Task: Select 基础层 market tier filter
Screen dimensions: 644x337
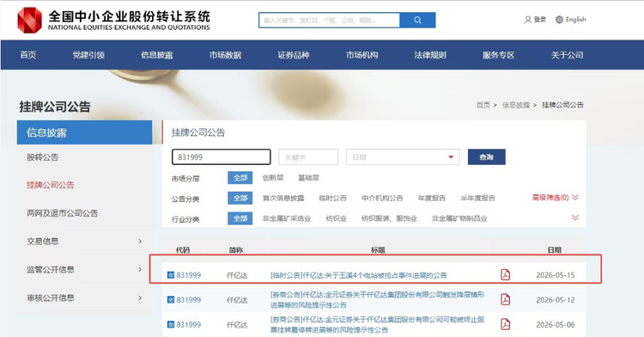Action: click(x=308, y=178)
